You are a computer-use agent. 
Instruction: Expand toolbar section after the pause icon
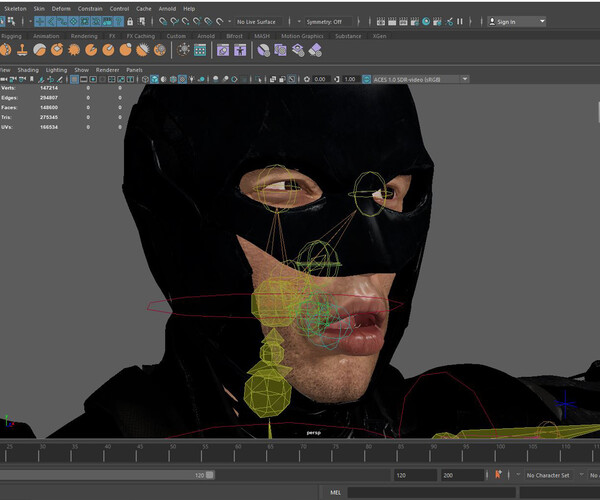click(470, 22)
